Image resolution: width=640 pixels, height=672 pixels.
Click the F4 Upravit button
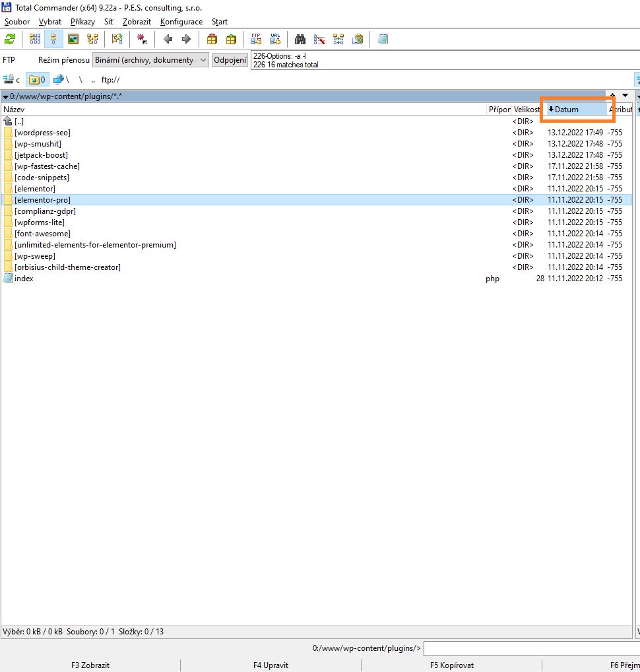coord(271,665)
